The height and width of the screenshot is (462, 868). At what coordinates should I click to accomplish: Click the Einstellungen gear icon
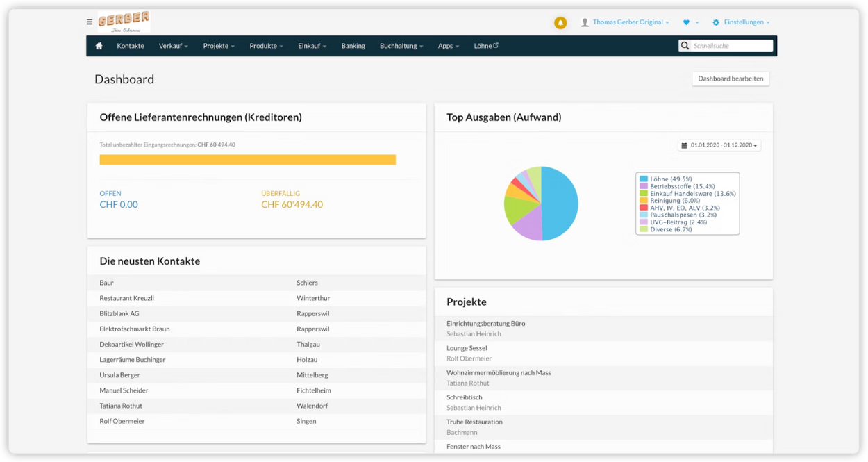pos(716,23)
